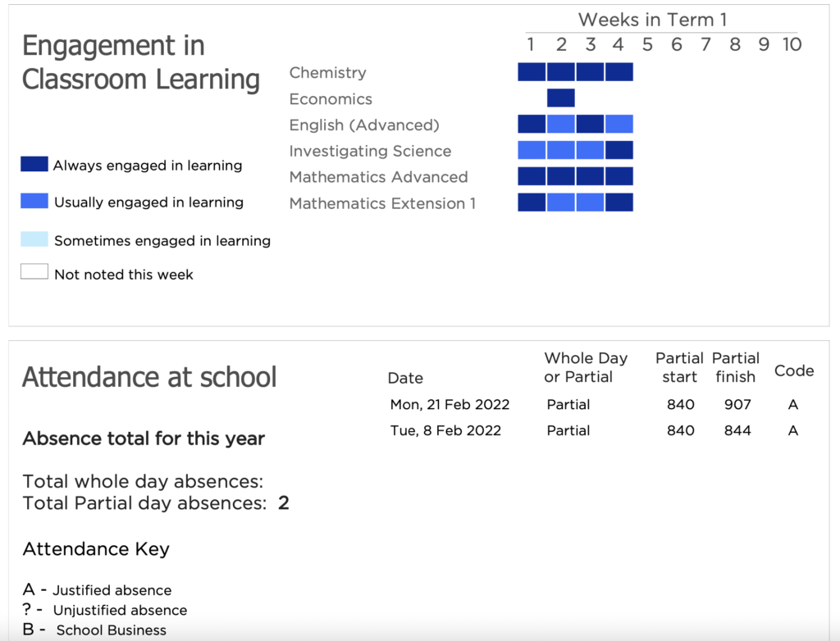
Task: Click the 'Not noted this week' legend box
Action: pos(34,271)
